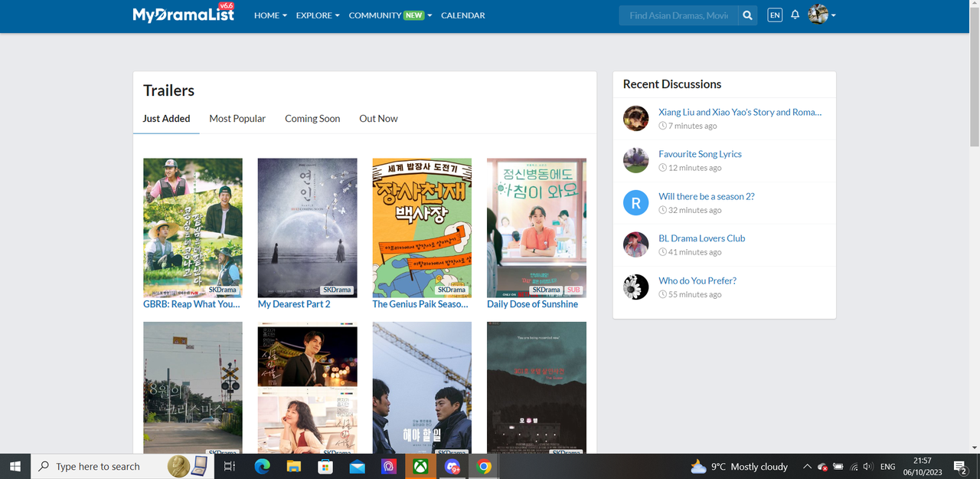Click the flower avatar beside Who do You Prefer?
The width and height of the screenshot is (980, 479).
point(635,287)
